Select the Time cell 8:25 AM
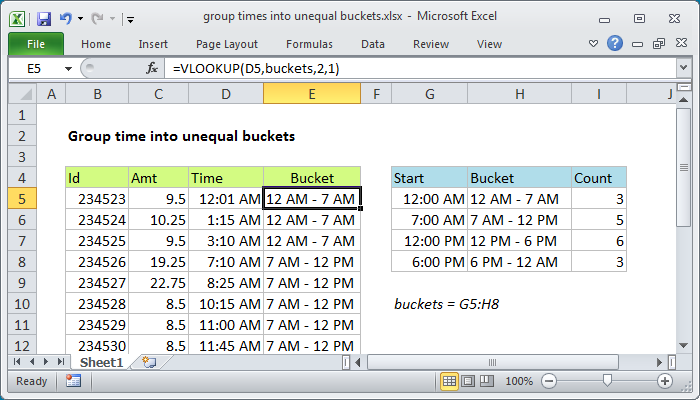The image size is (700, 400). click(226, 283)
